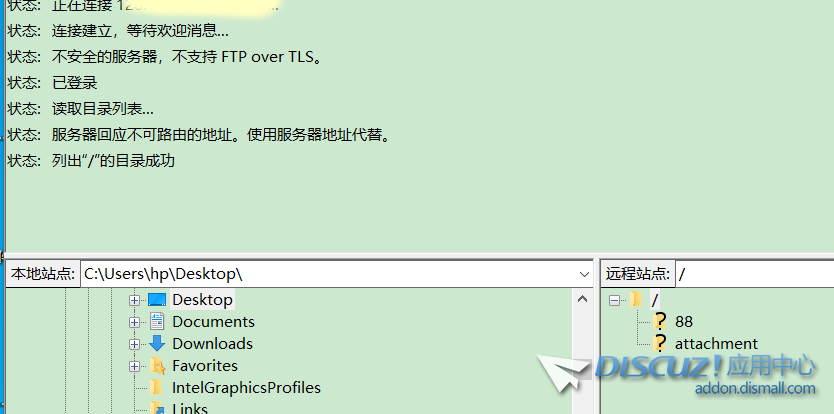
Task: Select the Documents folder icon
Action: (157, 322)
